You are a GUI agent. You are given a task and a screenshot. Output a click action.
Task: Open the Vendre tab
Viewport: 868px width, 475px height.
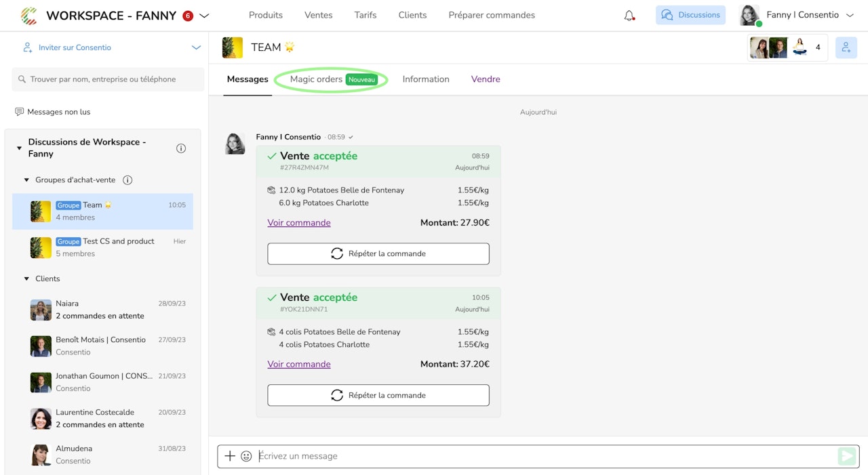tap(486, 79)
